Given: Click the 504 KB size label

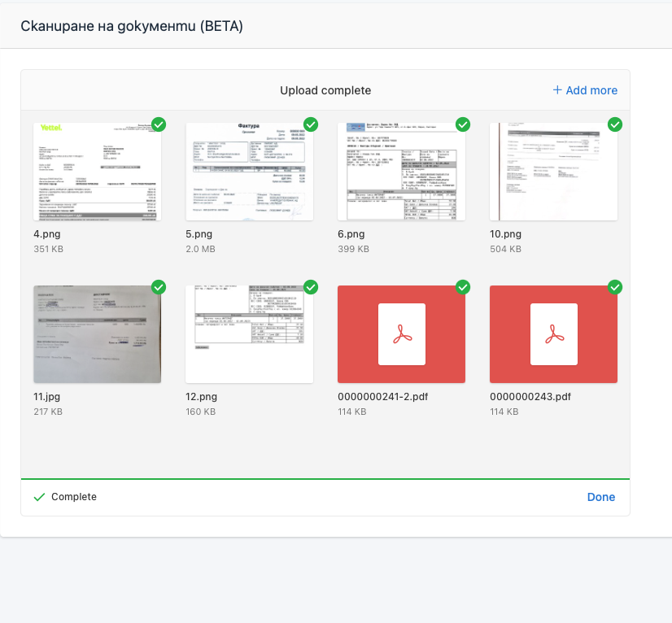Looking at the screenshot, I should (x=506, y=249).
